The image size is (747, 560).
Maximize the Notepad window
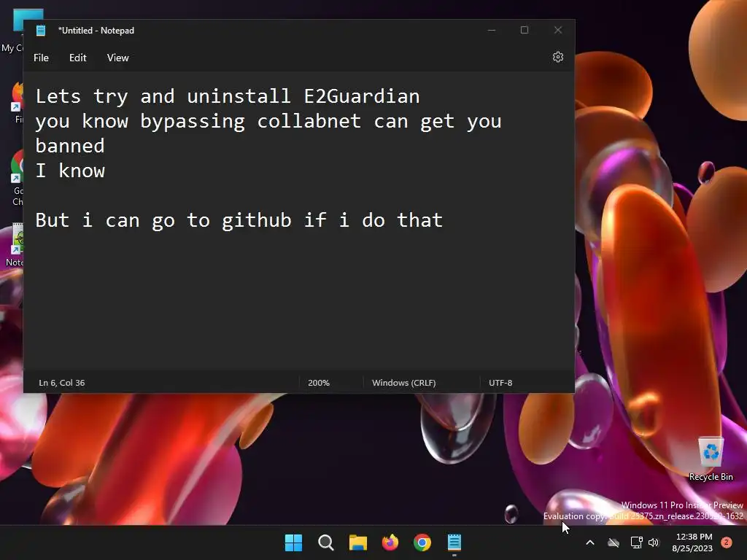coord(525,30)
